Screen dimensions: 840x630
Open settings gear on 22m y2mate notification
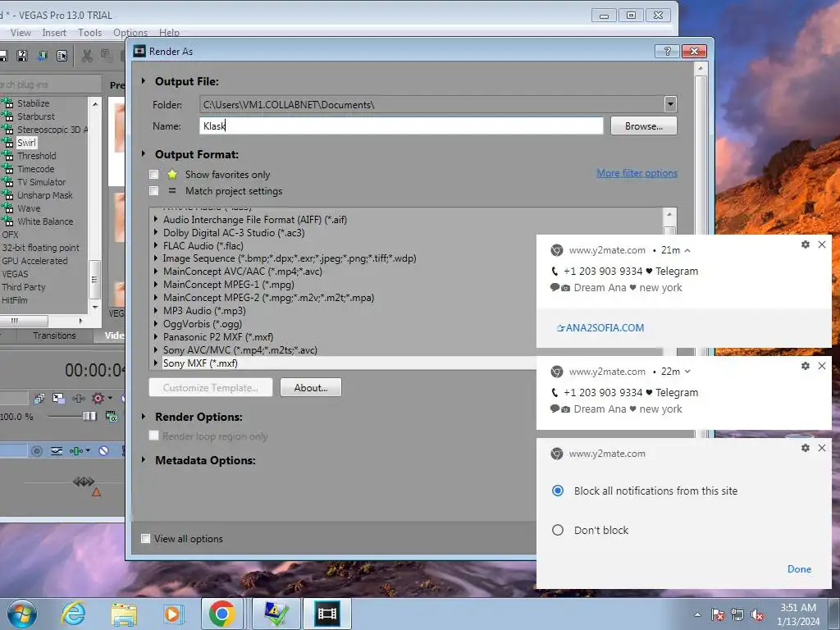(x=806, y=366)
